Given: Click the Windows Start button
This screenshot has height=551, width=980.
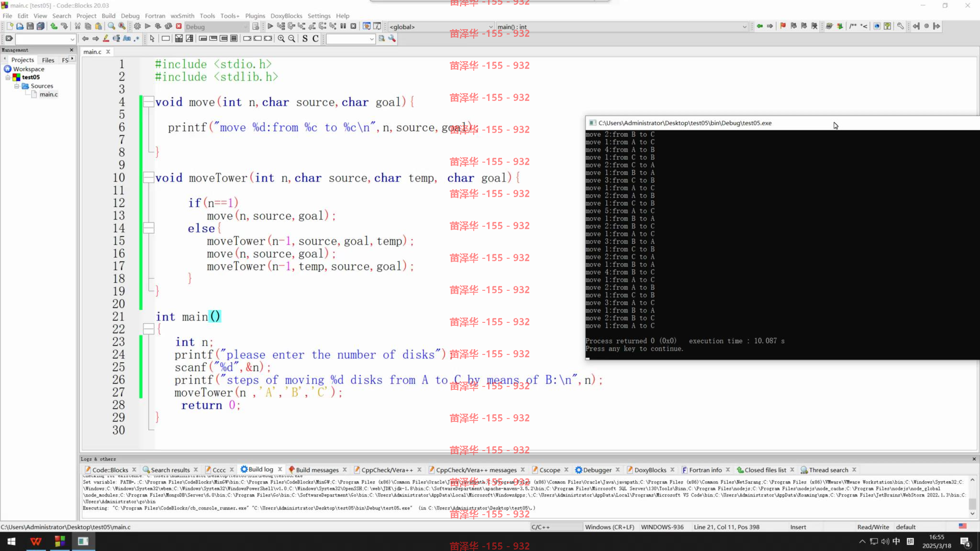Looking at the screenshot, I should 11,541.
